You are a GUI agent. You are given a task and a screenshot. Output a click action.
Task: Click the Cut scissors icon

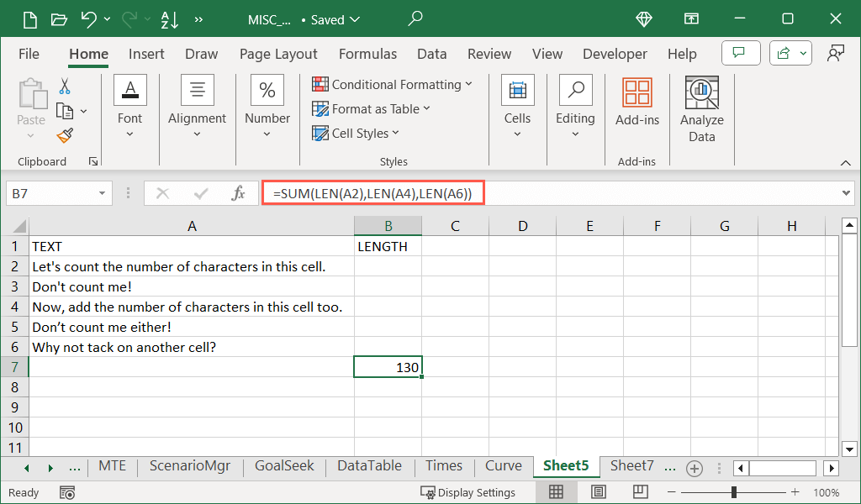(x=65, y=87)
